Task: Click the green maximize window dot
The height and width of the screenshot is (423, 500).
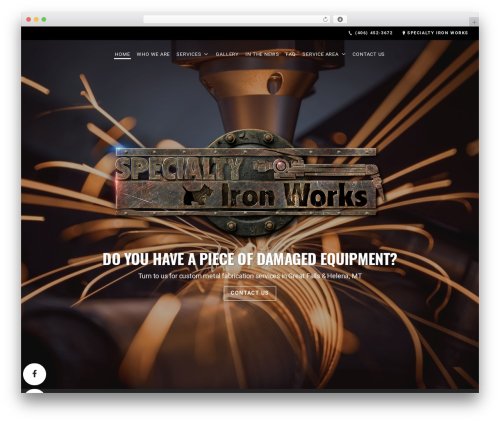Action: [x=44, y=20]
